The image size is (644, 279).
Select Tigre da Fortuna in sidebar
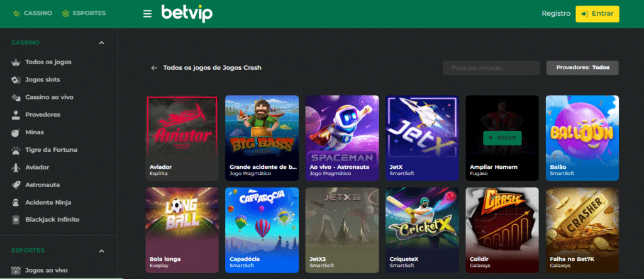(x=52, y=150)
